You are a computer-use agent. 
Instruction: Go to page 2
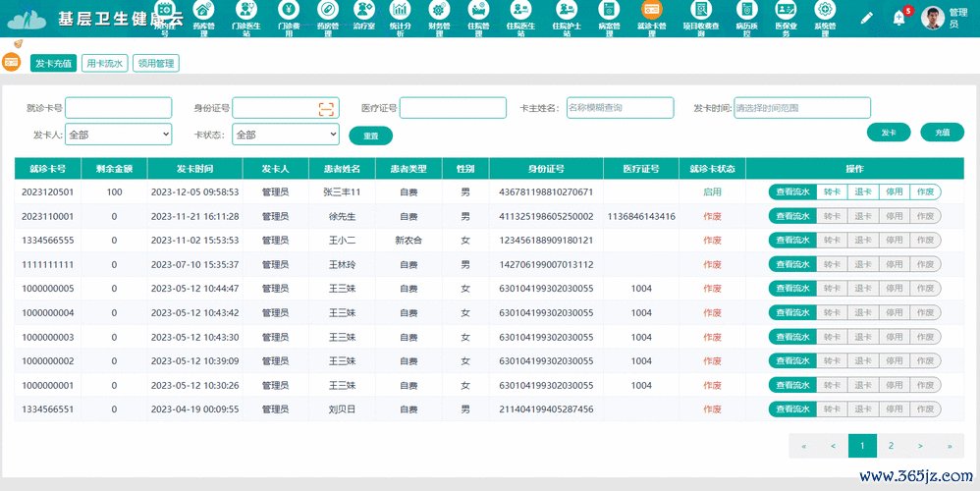coord(891,446)
